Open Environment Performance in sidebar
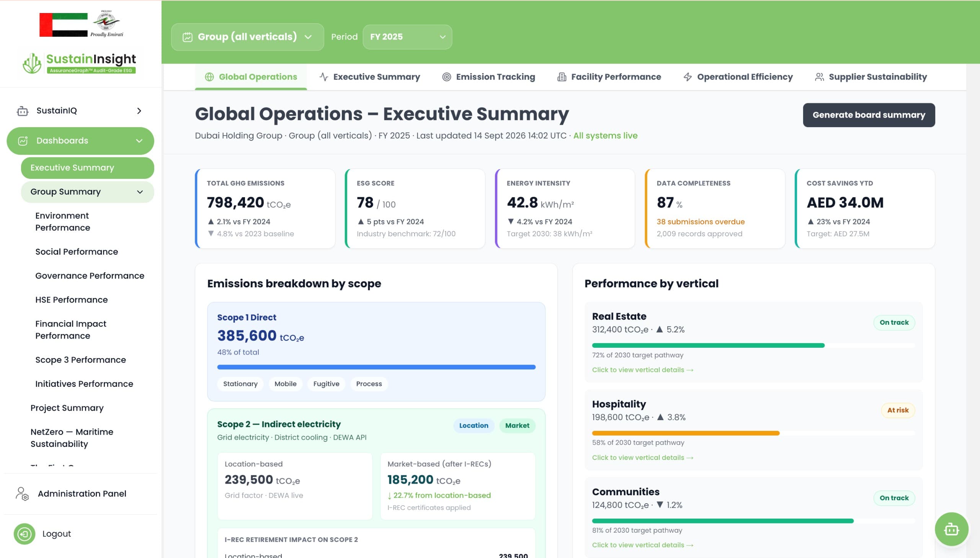This screenshot has width=980, height=558. coord(87,222)
